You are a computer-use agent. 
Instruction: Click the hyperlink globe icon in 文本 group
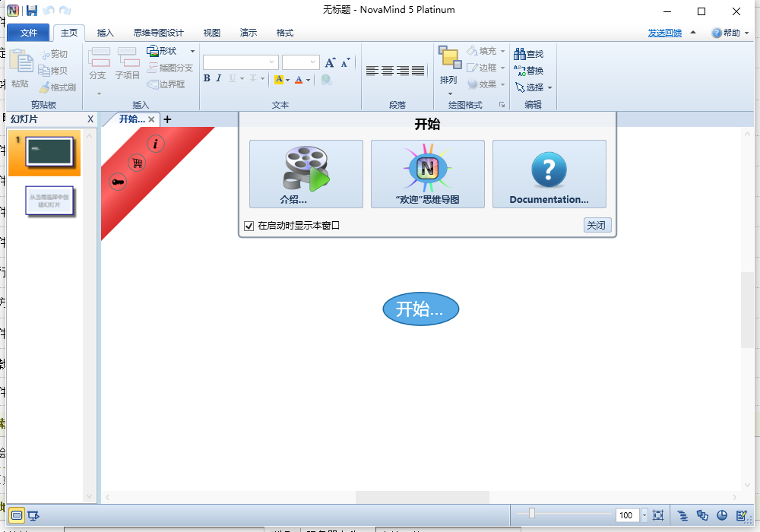pos(327,79)
